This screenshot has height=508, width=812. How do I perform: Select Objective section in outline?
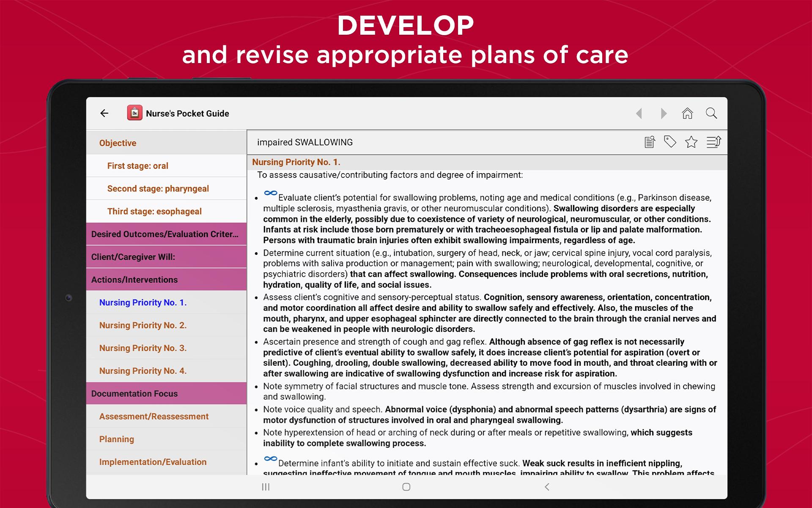tap(166, 143)
